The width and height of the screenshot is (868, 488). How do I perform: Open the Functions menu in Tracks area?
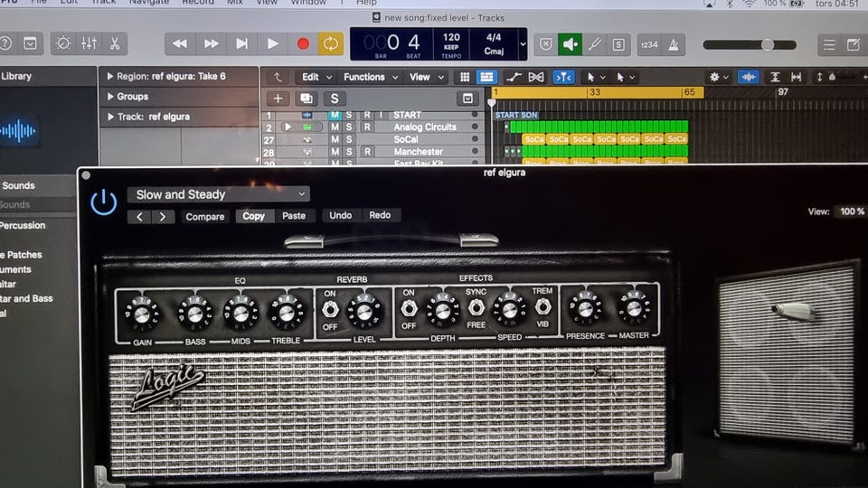[x=370, y=78]
